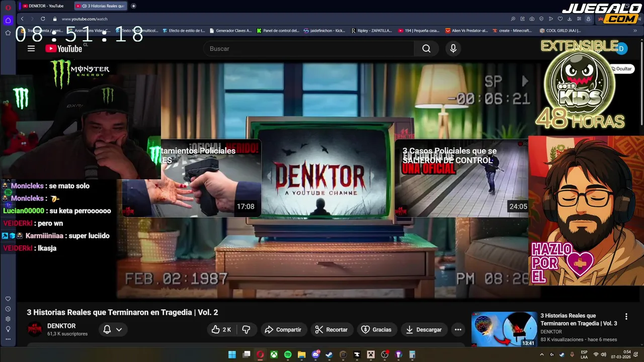The height and width of the screenshot is (362, 644).
Task: Open Spotify from the taskbar
Action: (x=288, y=354)
